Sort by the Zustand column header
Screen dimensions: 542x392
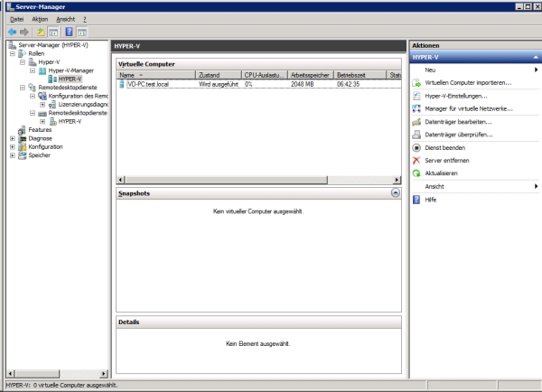[x=209, y=75]
